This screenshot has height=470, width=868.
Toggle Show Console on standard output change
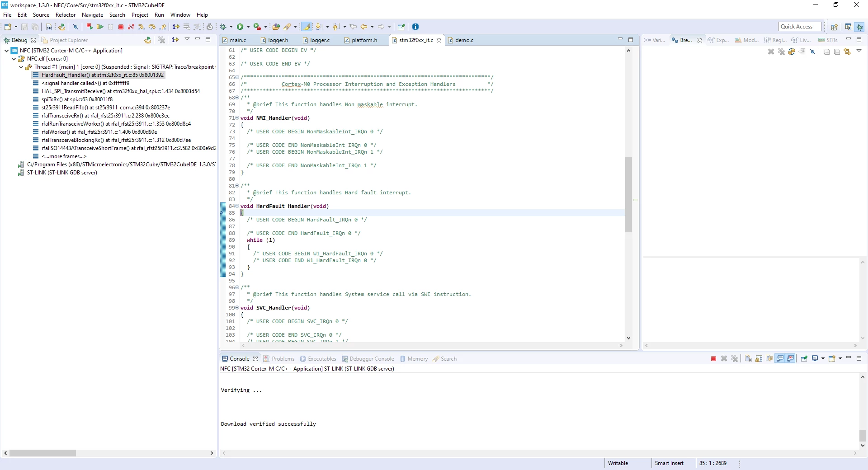780,359
